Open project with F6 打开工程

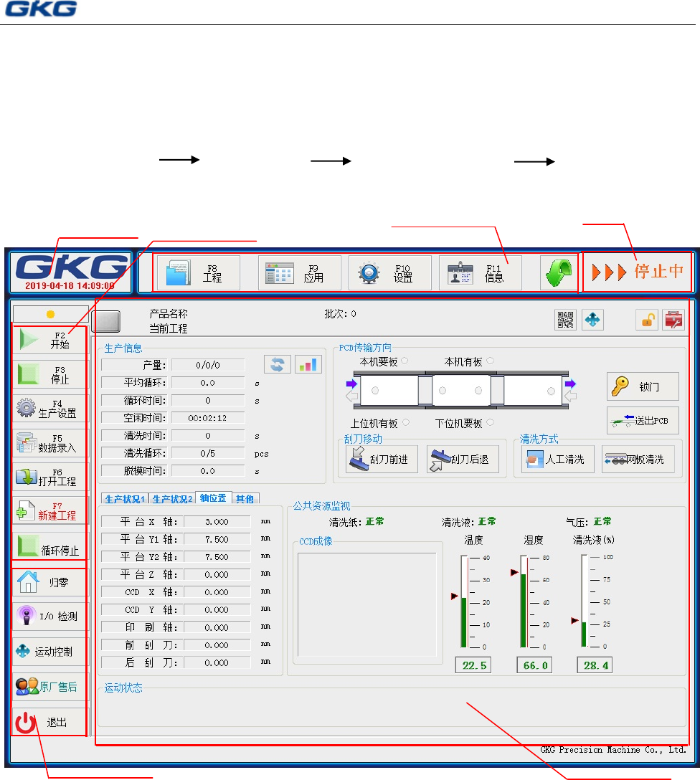pos(49,477)
